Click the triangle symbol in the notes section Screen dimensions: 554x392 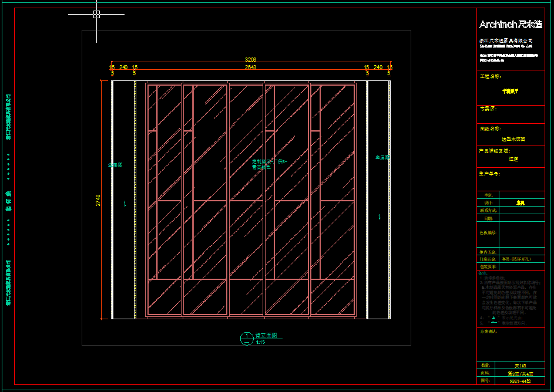coord(493,318)
